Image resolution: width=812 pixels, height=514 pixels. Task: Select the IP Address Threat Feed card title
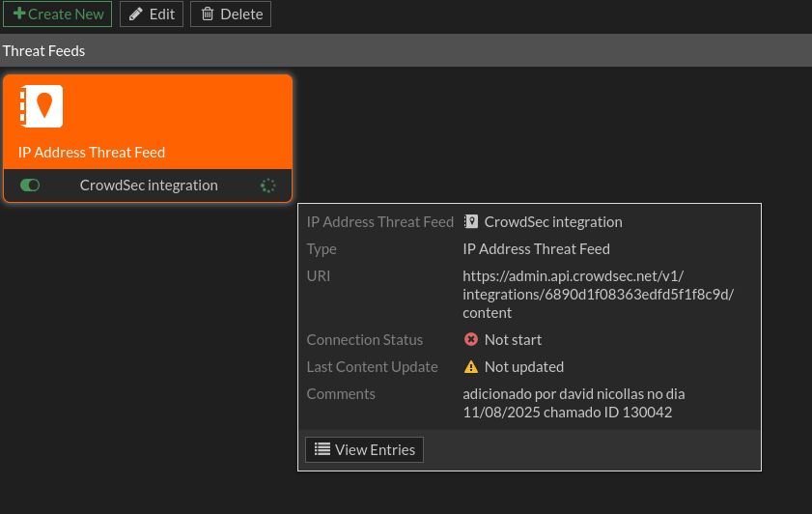point(92,153)
